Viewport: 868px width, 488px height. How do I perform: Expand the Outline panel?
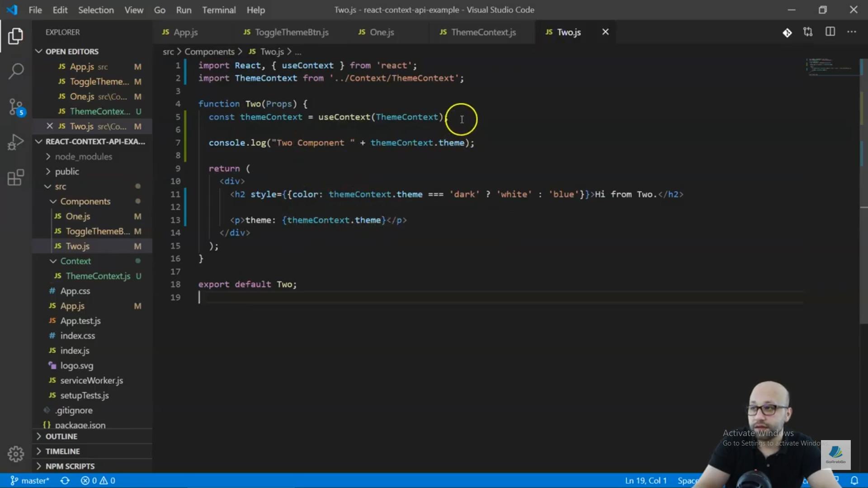[61, 436]
